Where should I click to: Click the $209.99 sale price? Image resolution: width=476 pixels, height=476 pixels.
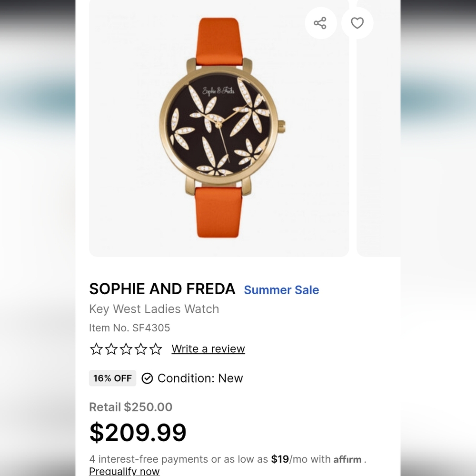(138, 432)
